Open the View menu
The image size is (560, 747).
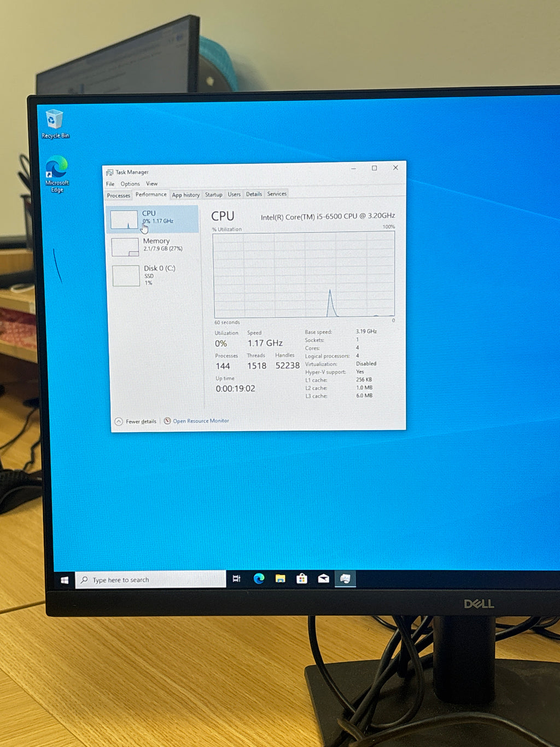[x=151, y=184]
